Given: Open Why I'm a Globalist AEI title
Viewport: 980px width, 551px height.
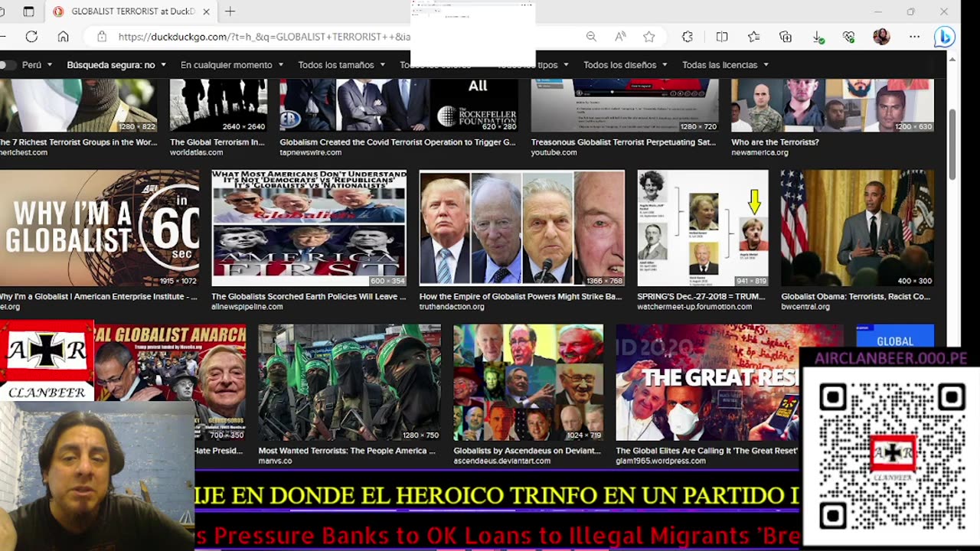Looking at the screenshot, I should (x=99, y=297).
